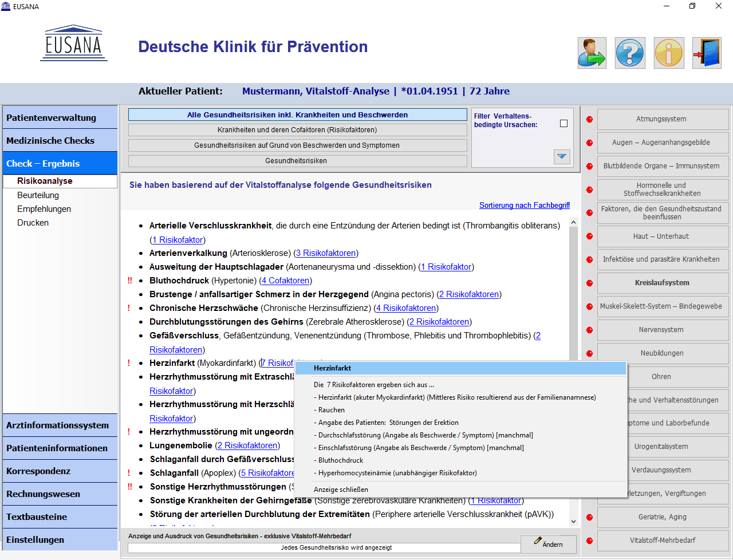Open 2 Risikofaktoren link for Brustenge
The image size is (733, 560).
[x=469, y=294]
